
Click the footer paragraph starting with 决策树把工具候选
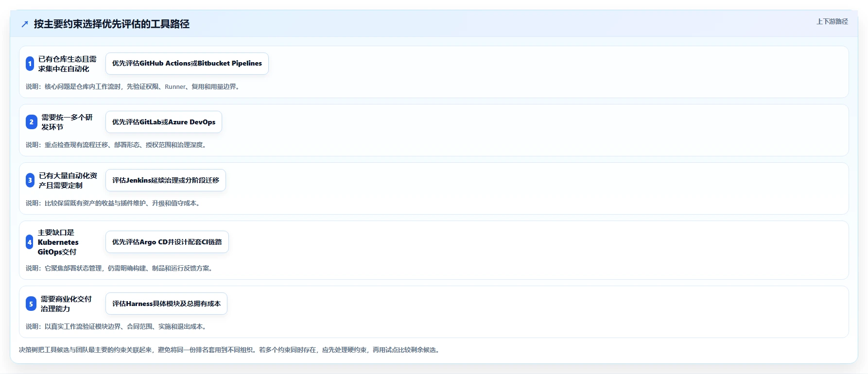click(230, 350)
